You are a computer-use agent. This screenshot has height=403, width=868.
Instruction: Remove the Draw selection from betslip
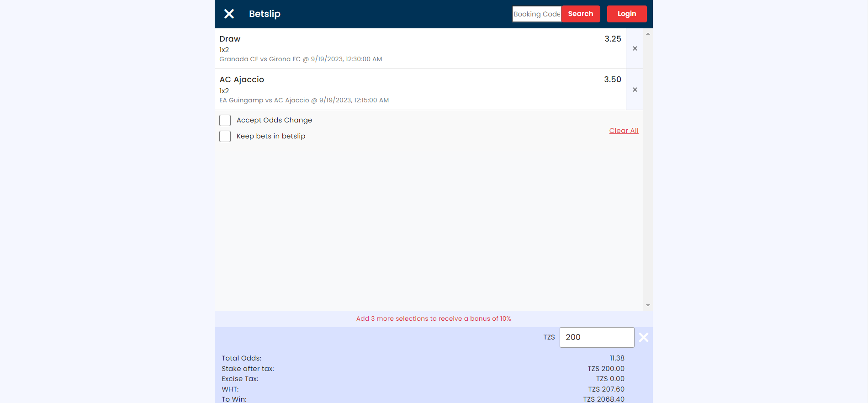635,48
